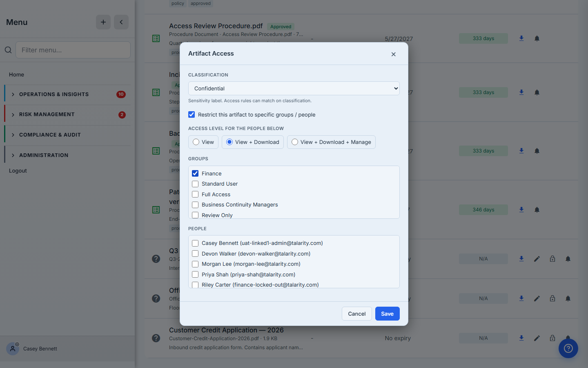Open the help bubble button

pyautogui.click(x=568, y=348)
